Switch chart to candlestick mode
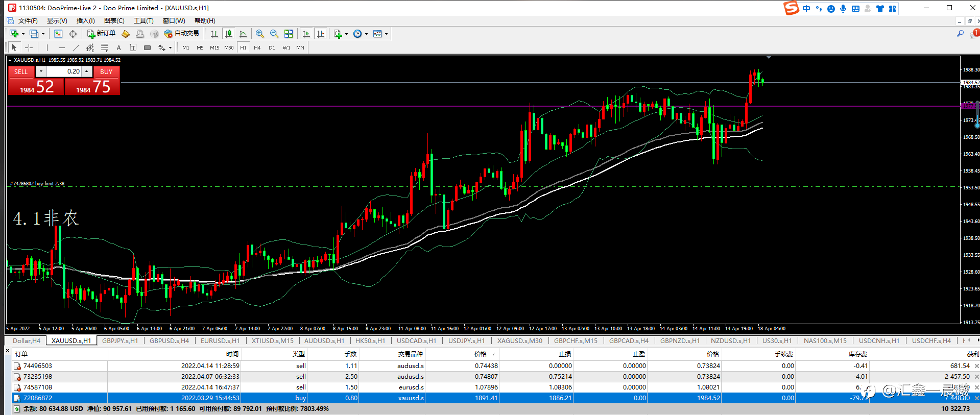This screenshot has width=980, height=415. pyautogui.click(x=229, y=34)
